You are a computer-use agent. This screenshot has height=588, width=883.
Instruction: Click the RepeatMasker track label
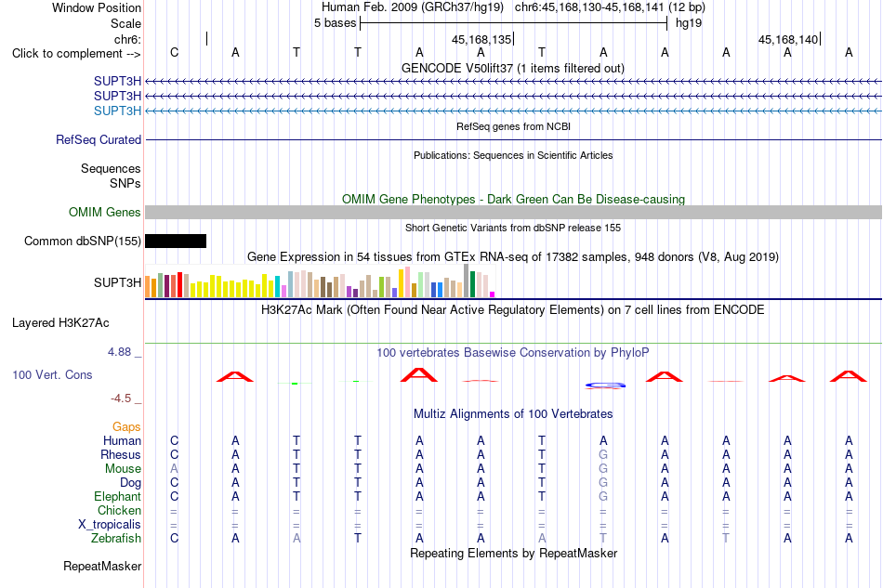point(102,566)
